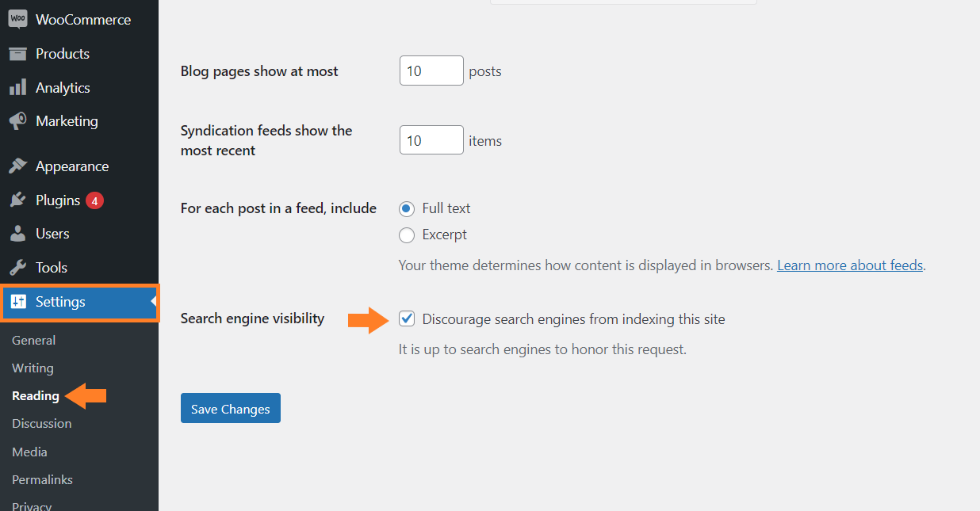Select the Full text radio option
This screenshot has height=511, width=980.
407,208
